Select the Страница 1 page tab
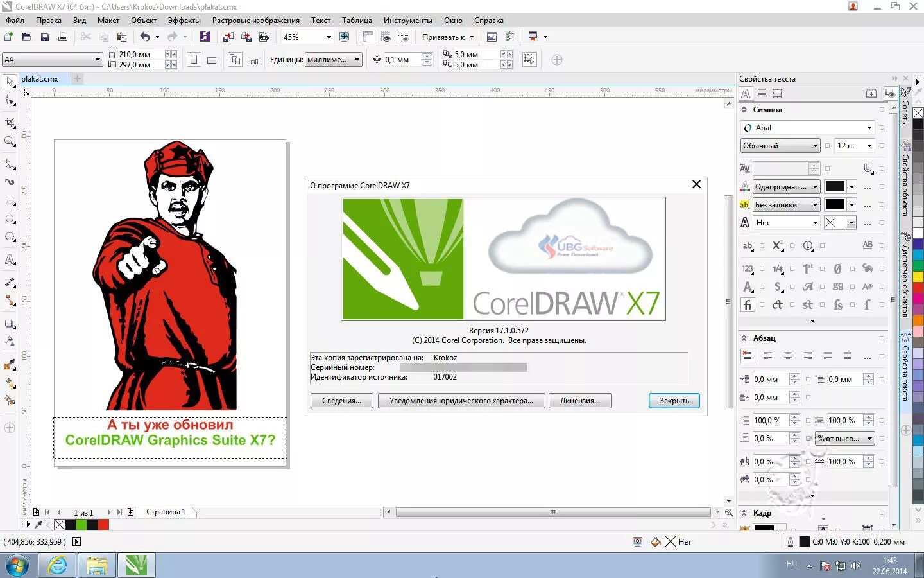 pos(166,512)
